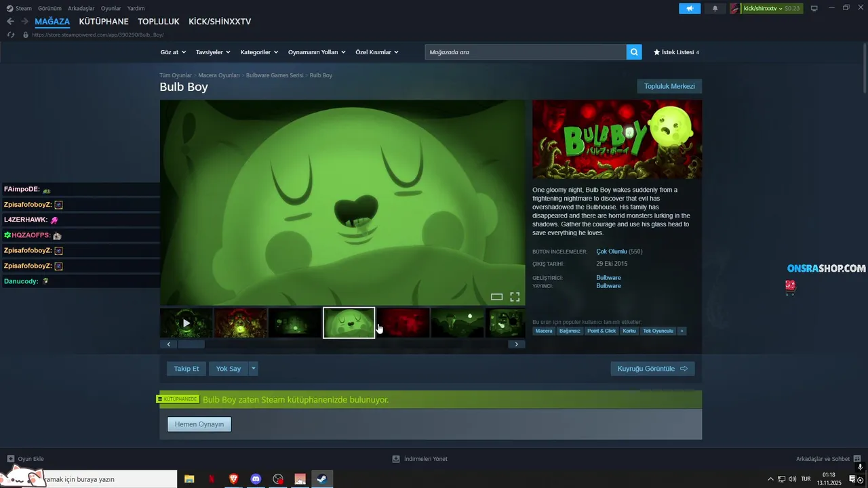
Task: Click the Hemen Oynayın button
Action: click(199, 424)
